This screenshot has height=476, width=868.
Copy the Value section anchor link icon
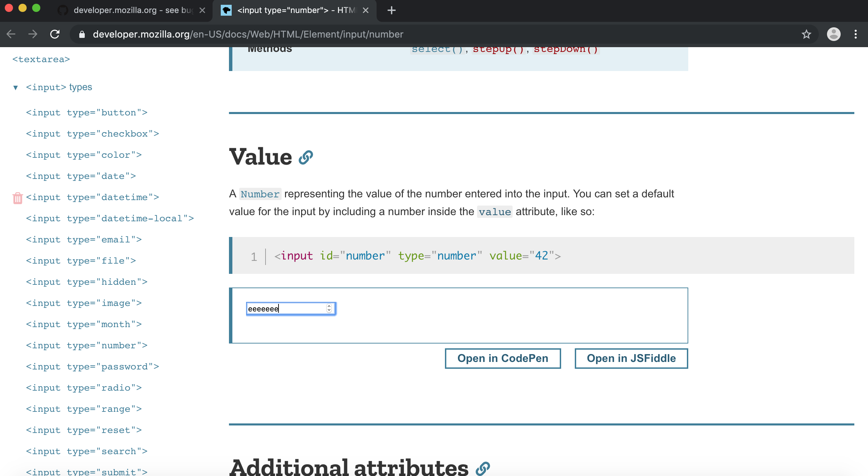[307, 157]
